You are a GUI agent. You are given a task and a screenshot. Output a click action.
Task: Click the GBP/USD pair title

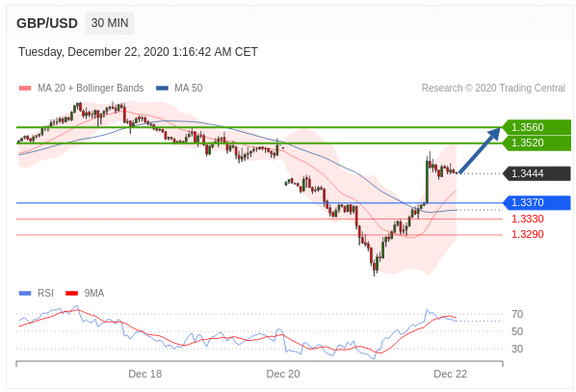click(47, 23)
